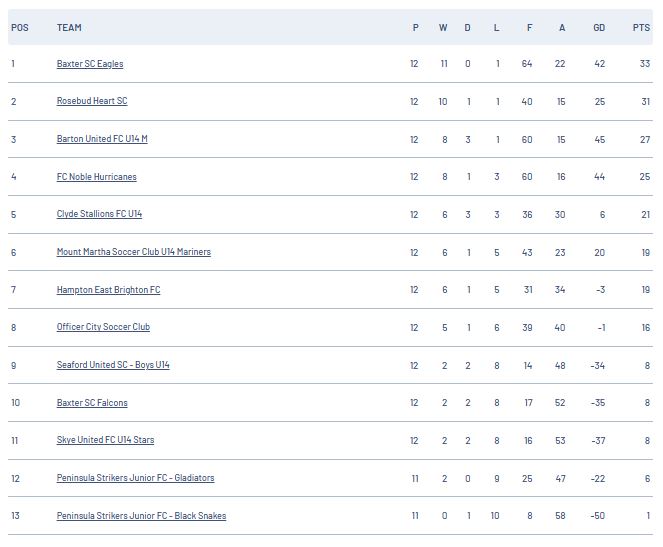Viewport: 663px width, 547px height.
Task: Open the Baxter SC Eagles team link
Action: tap(90, 64)
